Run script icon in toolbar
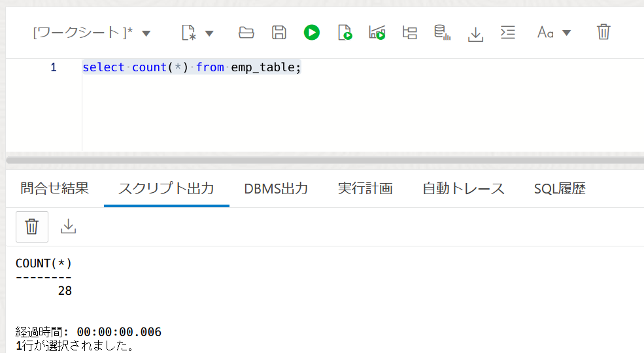 point(345,33)
